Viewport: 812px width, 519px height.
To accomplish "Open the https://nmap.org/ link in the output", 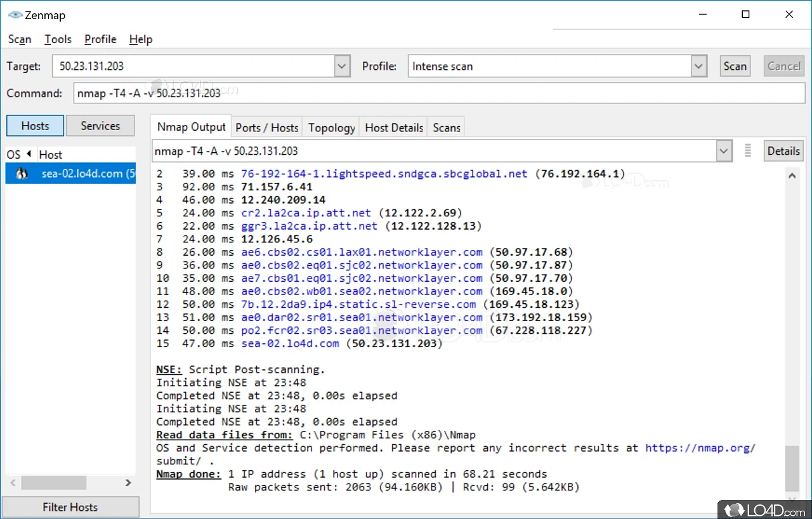I will tap(700, 447).
